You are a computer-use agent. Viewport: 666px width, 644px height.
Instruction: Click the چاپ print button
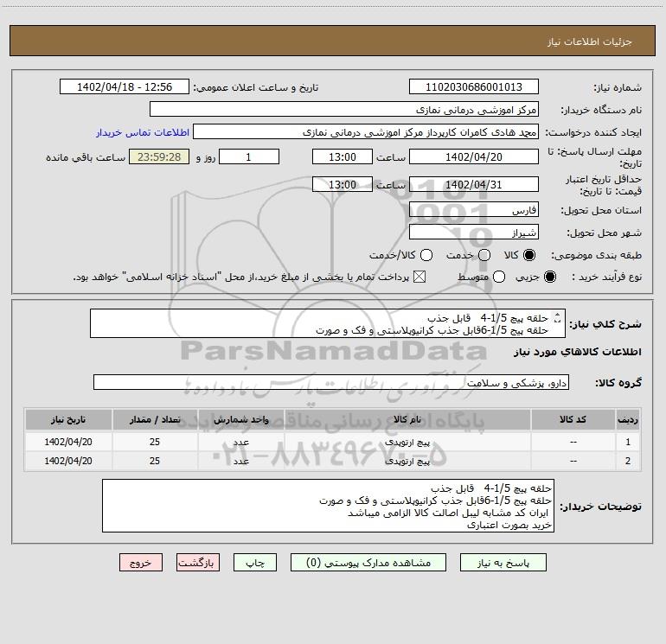pyautogui.click(x=255, y=563)
